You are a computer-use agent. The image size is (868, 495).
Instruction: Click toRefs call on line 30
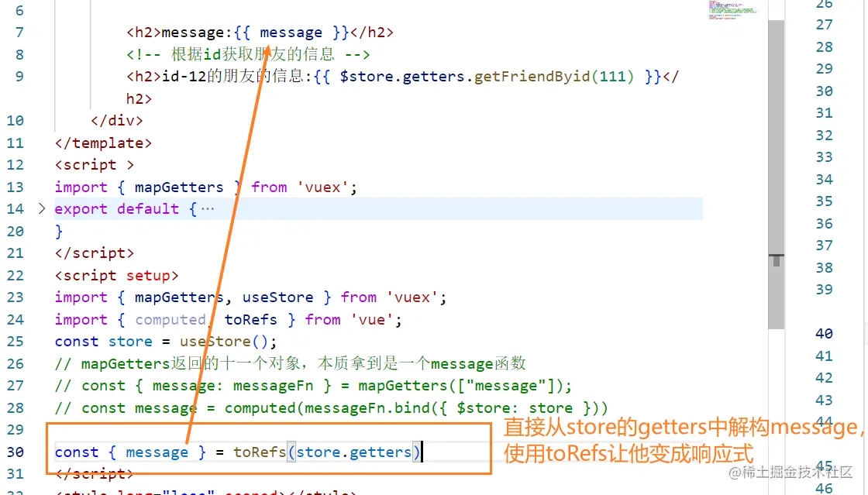tap(260, 452)
